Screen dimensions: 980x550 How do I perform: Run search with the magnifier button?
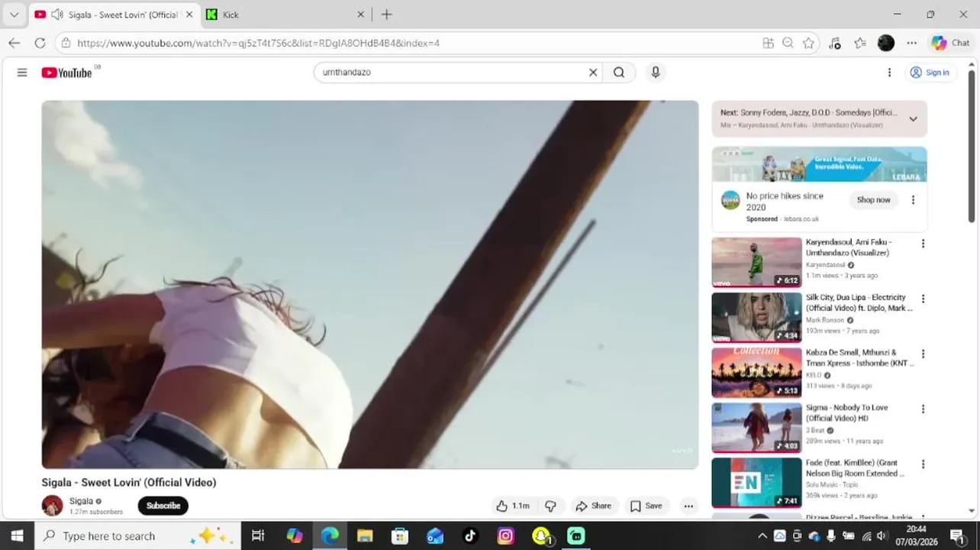point(619,73)
